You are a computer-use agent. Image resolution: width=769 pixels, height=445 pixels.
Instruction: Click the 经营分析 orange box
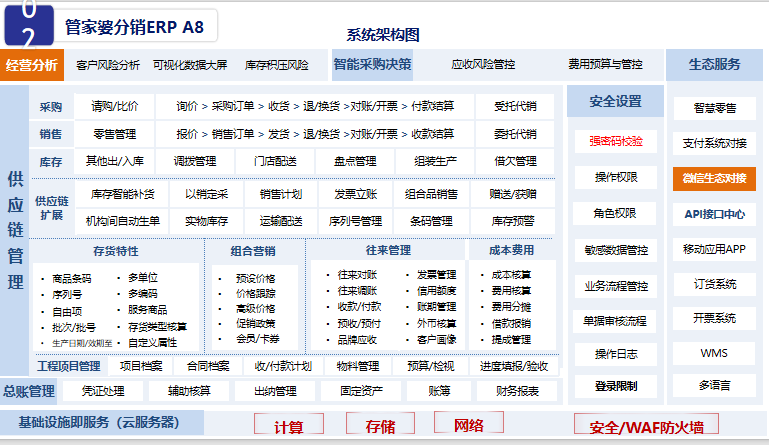point(32,65)
